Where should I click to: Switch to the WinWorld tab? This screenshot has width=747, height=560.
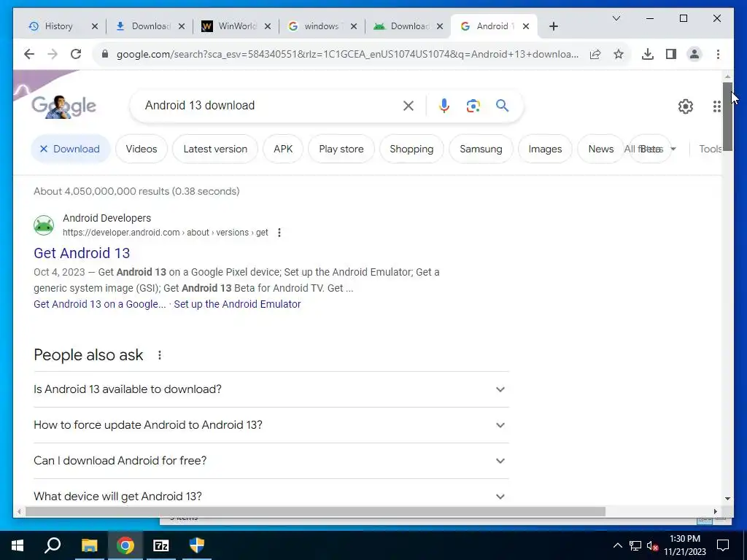pos(237,27)
